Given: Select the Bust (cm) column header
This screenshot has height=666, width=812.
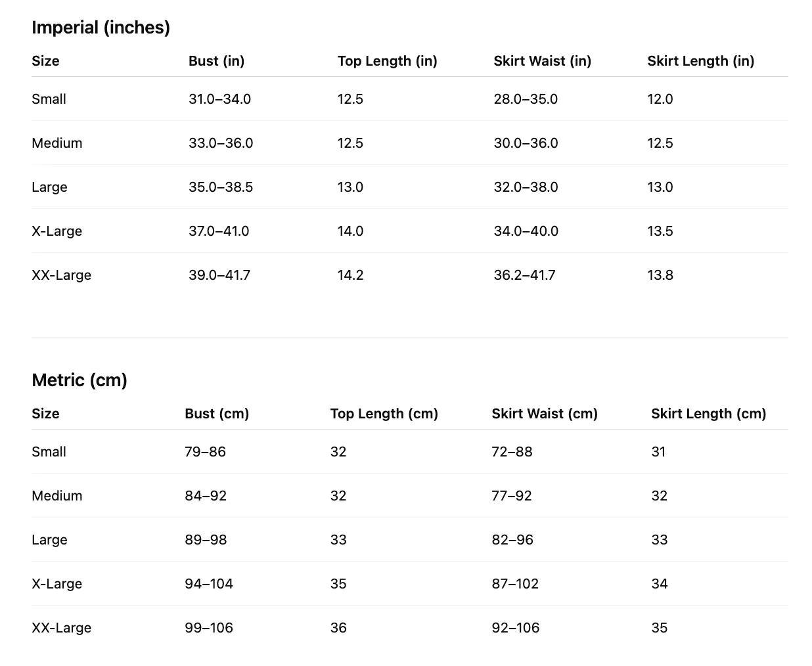Looking at the screenshot, I should click(217, 414).
